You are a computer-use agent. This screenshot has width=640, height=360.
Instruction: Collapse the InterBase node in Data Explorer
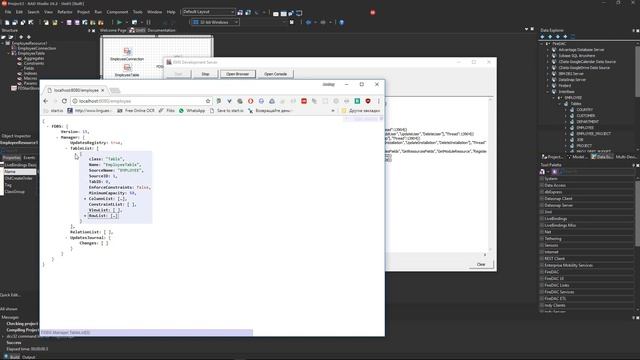click(x=548, y=92)
